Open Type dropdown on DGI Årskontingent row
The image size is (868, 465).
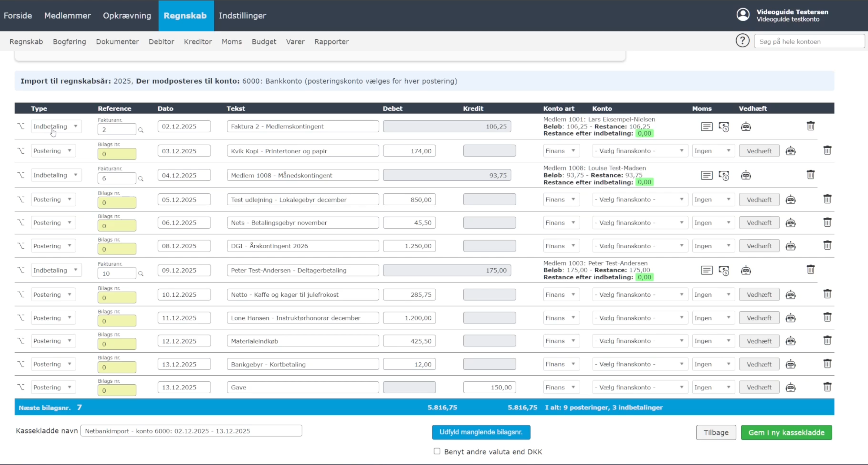[x=53, y=246]
